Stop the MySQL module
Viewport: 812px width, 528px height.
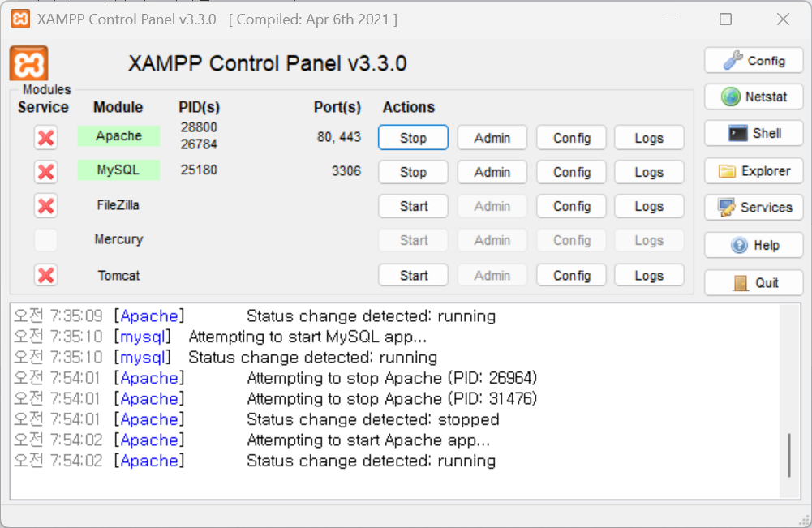pos(413,172)
